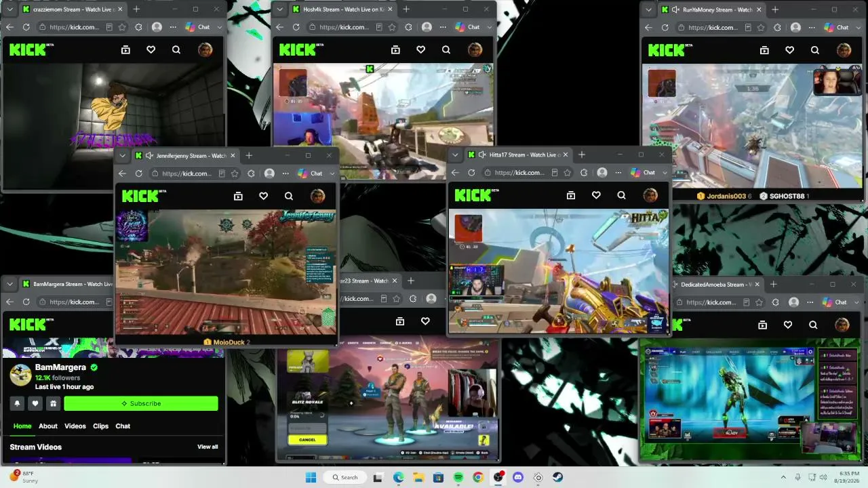
Task: Click BamMargera's profile picture
Action: pyautogui.click(x=20, y=375)
